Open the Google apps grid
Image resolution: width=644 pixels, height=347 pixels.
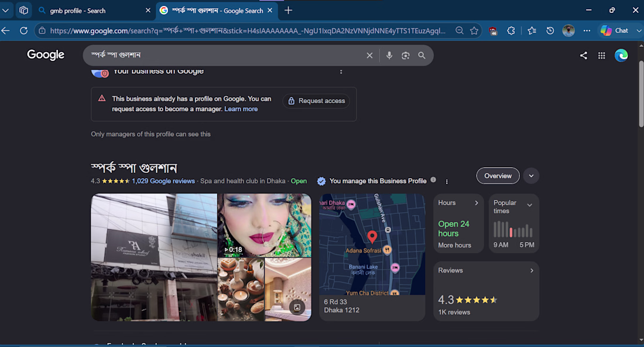(x=601, y=55)
